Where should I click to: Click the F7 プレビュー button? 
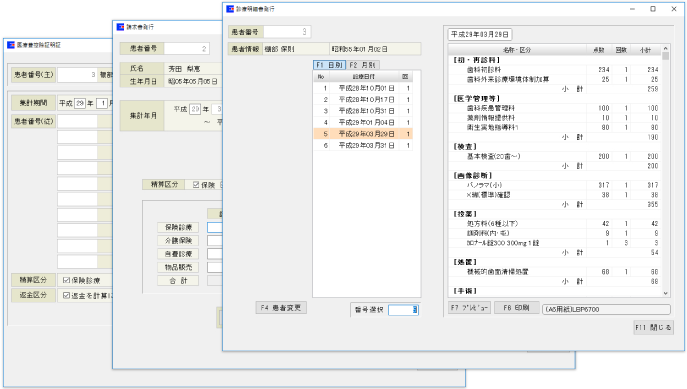coord(469,308)
